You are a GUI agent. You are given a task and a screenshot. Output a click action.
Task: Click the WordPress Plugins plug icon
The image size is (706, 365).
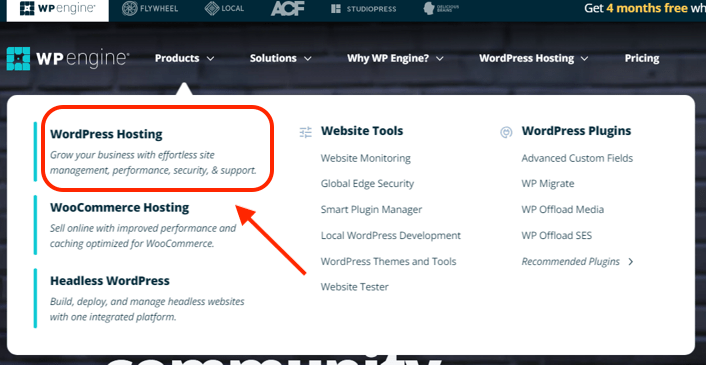506,132
